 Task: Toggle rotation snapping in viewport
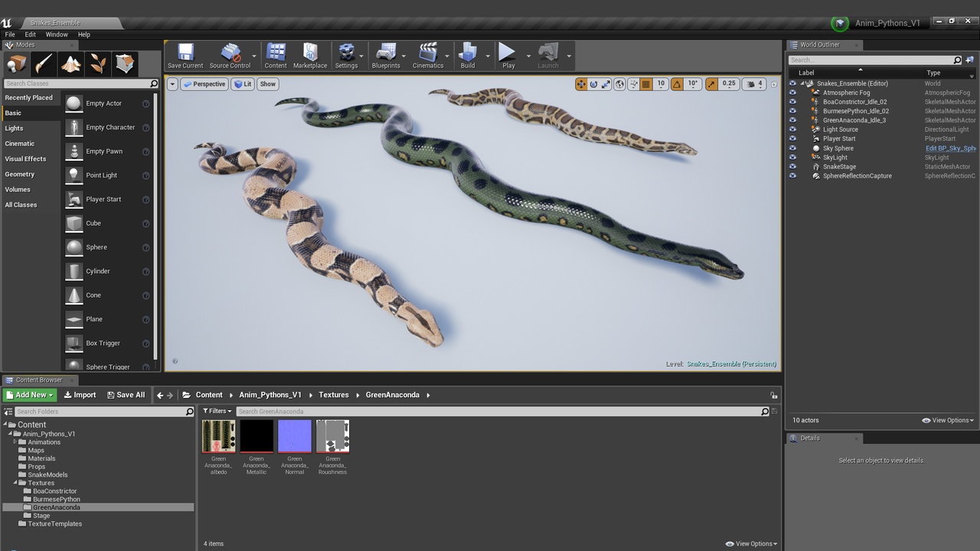coord(677,84)
